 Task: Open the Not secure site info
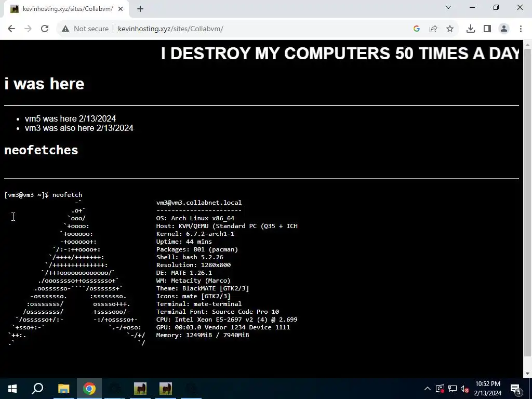[x=85, y=29]
